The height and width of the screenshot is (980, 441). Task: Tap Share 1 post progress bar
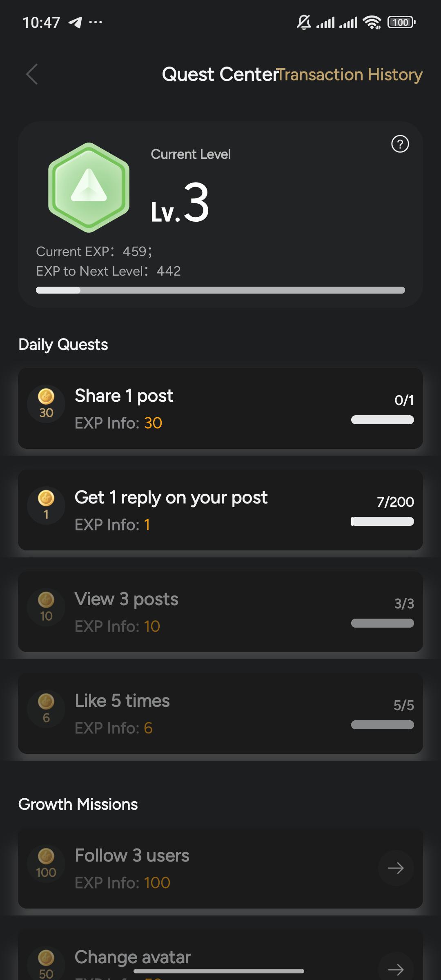click(x=382, y=420)
